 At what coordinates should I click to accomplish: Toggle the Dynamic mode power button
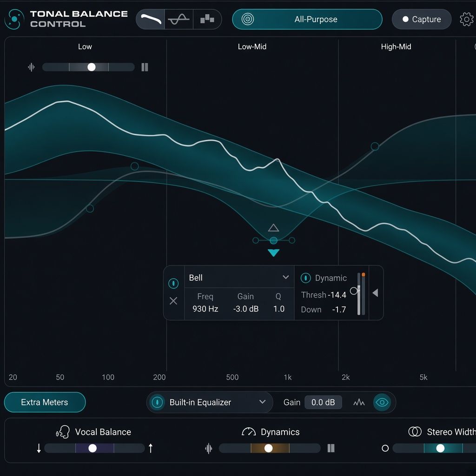pos(305,278)
